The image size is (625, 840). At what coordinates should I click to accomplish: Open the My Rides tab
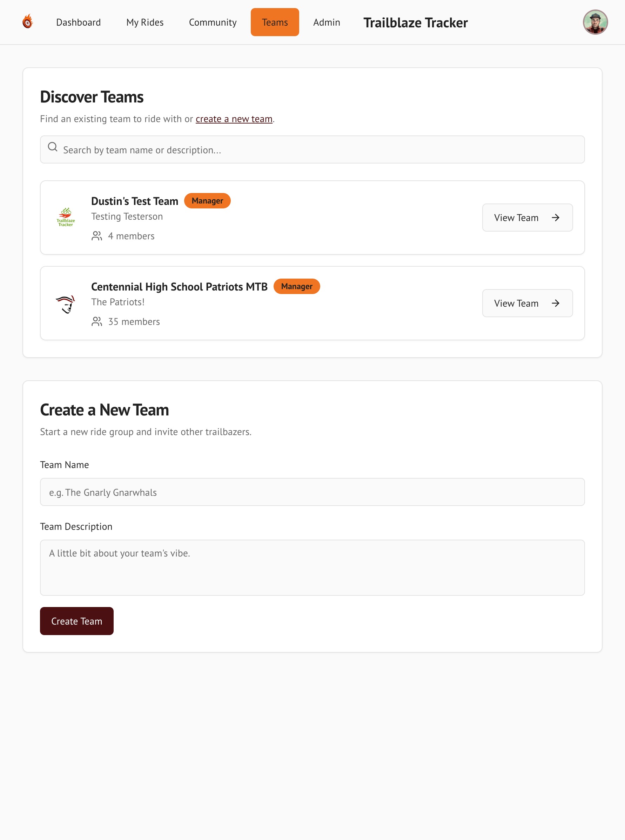145,22
